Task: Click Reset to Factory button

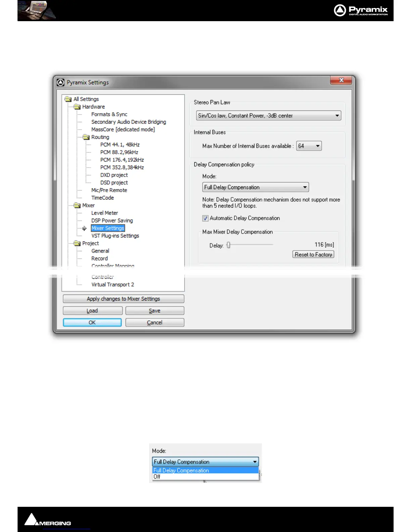Action: coord(313,254)
